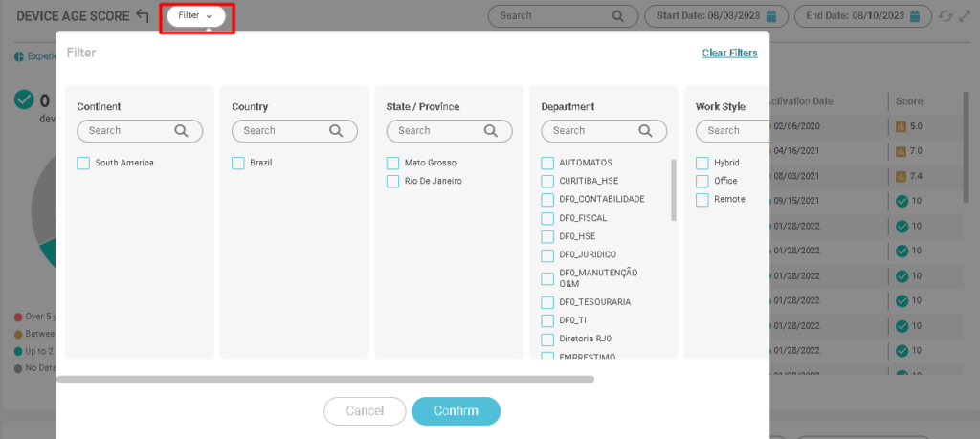Image resolution: width=980 pixels, height=439 pixels.
Task: Click the Clear Filters link
Action: [x=729, y=54]
